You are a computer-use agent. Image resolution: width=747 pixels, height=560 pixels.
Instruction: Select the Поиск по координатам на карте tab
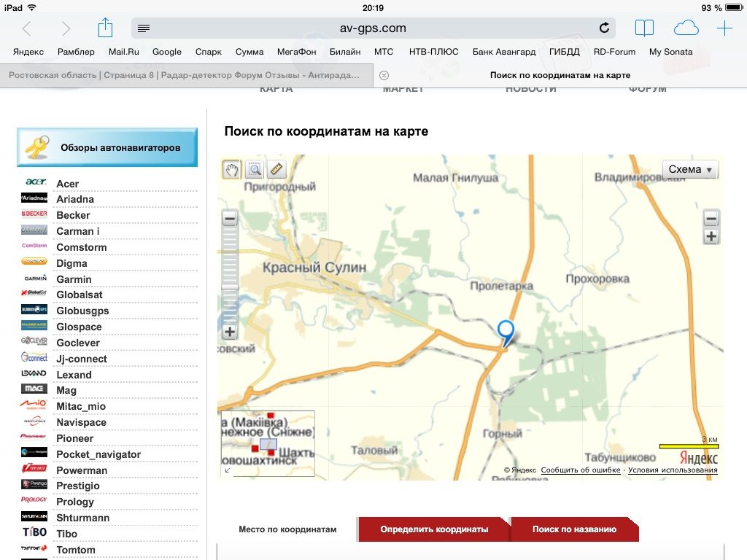(x=560, y=75)
